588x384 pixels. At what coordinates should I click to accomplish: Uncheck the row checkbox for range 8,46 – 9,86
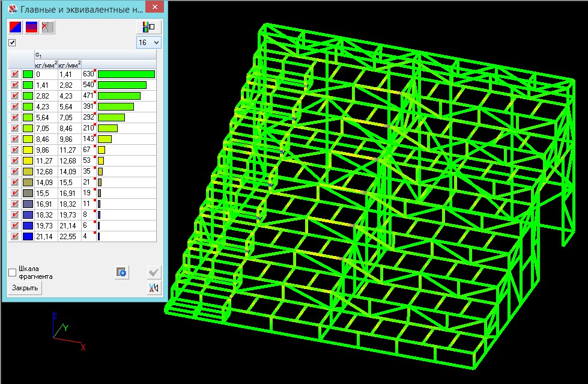pos(14,139)
